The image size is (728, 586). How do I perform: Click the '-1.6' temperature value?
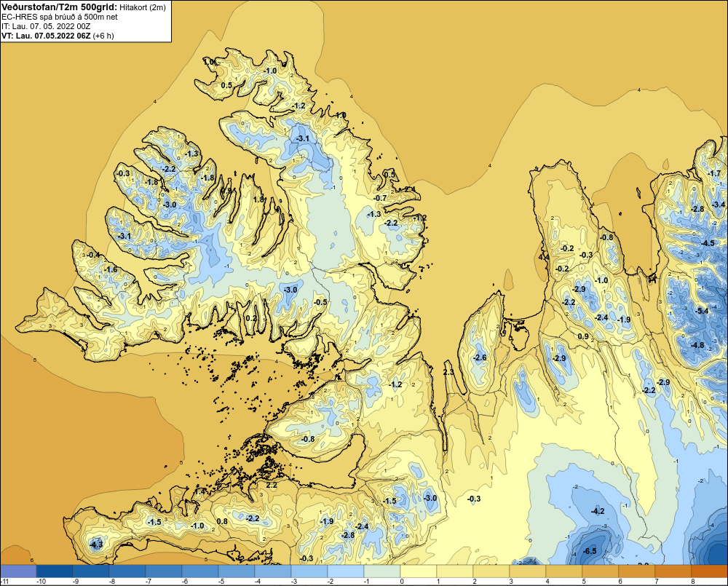tap(111, 270)
